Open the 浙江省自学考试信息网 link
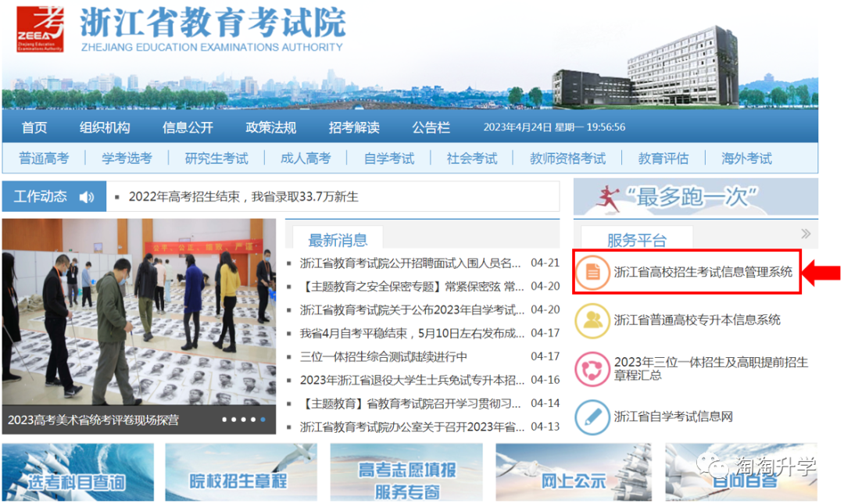This screenshot has height=504, width=844. pyautogui.click(x=674, y=416)
